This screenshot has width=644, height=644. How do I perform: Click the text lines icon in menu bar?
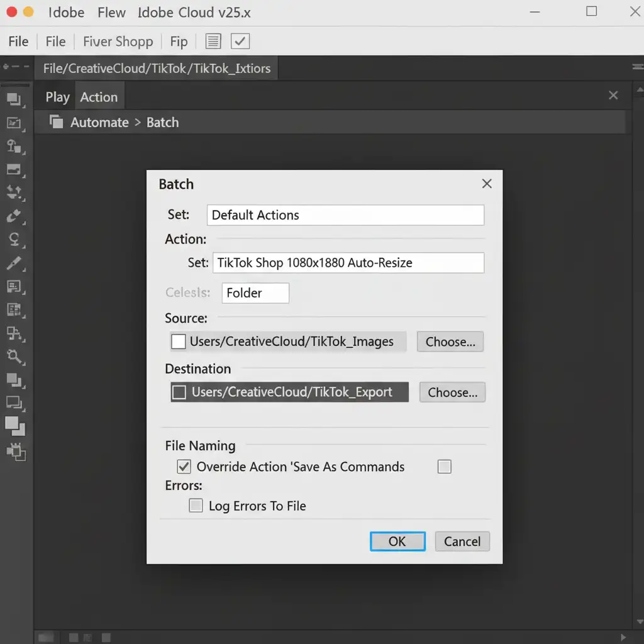point(214,42)
